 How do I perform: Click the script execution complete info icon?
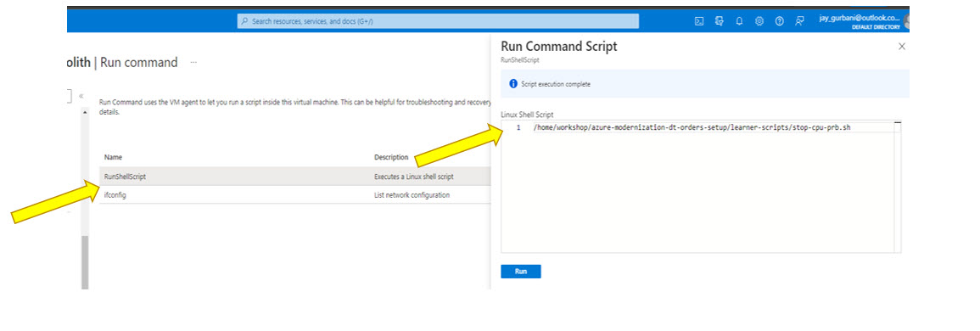click(513, 84)
